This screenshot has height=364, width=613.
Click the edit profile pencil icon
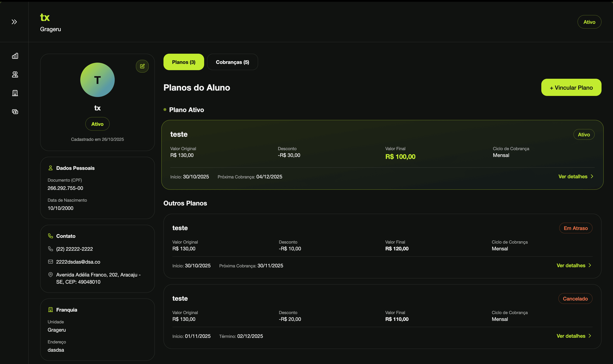[142, 66]
